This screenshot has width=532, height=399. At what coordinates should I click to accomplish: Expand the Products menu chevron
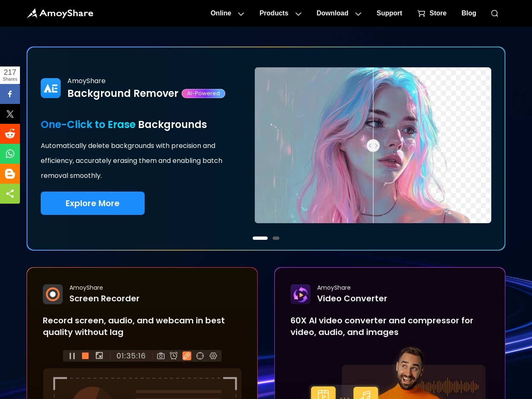[298, 14]
